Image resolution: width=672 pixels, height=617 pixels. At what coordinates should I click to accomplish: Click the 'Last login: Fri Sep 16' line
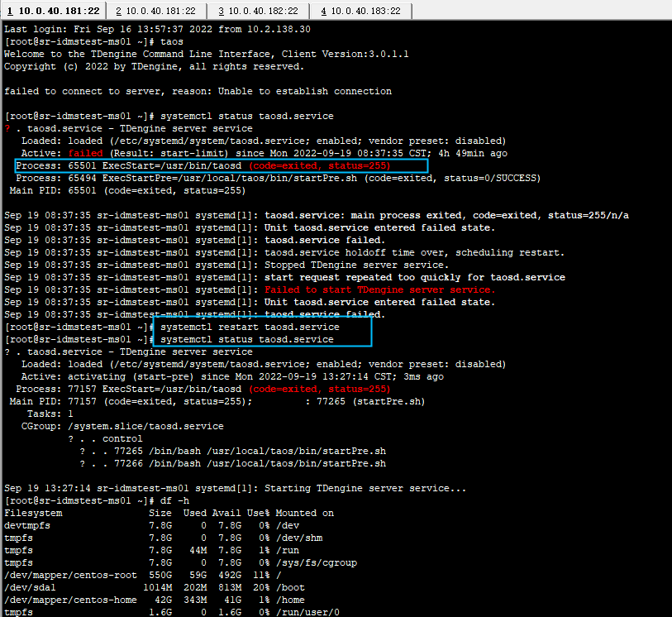click(x=157, y=29)
